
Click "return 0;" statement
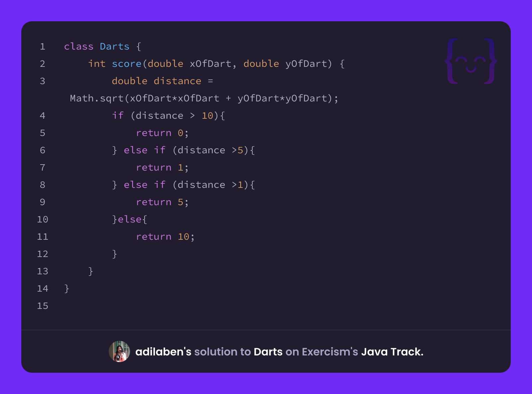click(x=162, y=133)
